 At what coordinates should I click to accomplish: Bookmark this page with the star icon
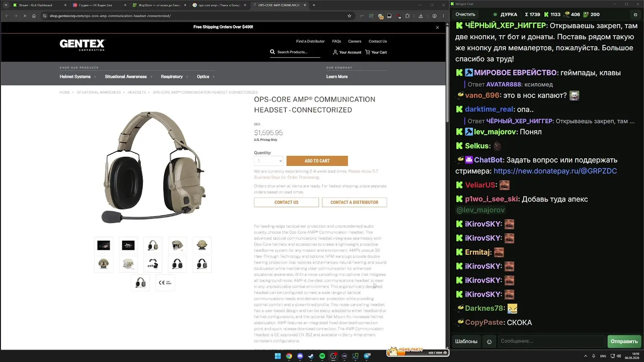point(349,16)
